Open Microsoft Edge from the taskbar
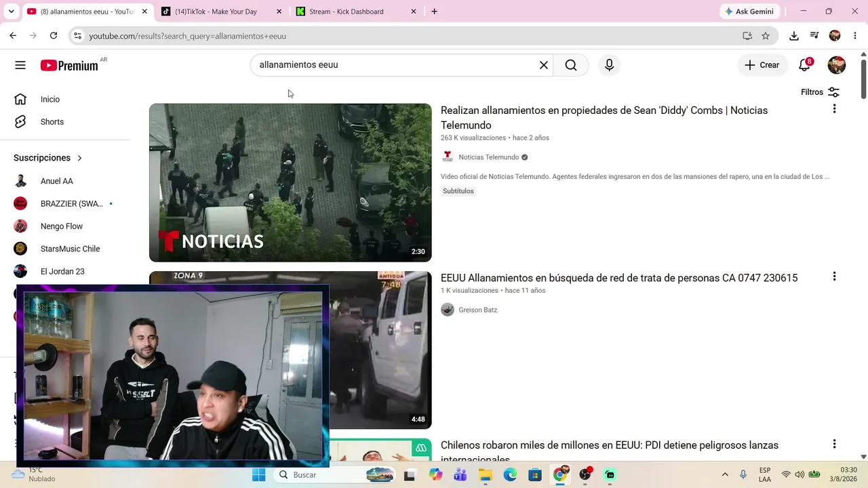Image resolution: width=868 pixels, height=488 pixels. coord(510,475)
